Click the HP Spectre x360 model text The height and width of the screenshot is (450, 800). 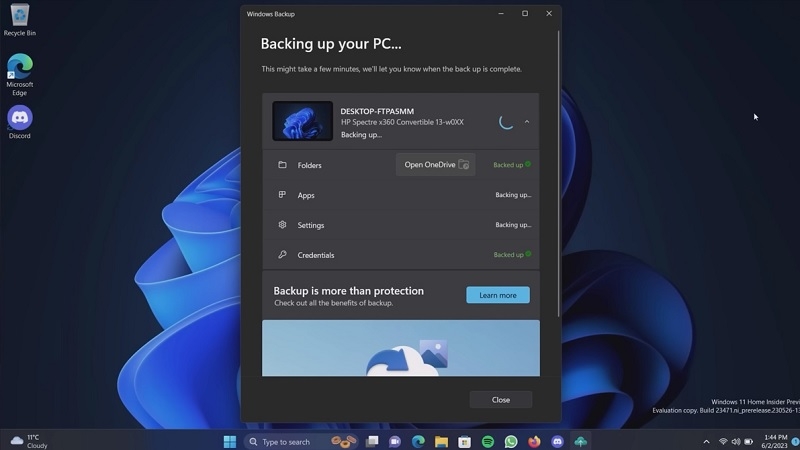402,122
